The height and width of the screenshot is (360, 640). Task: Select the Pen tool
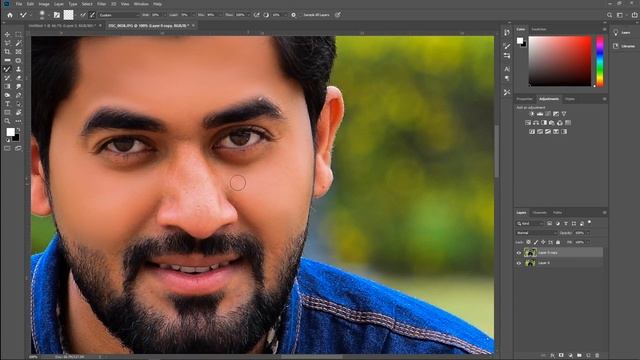[18, 95]
